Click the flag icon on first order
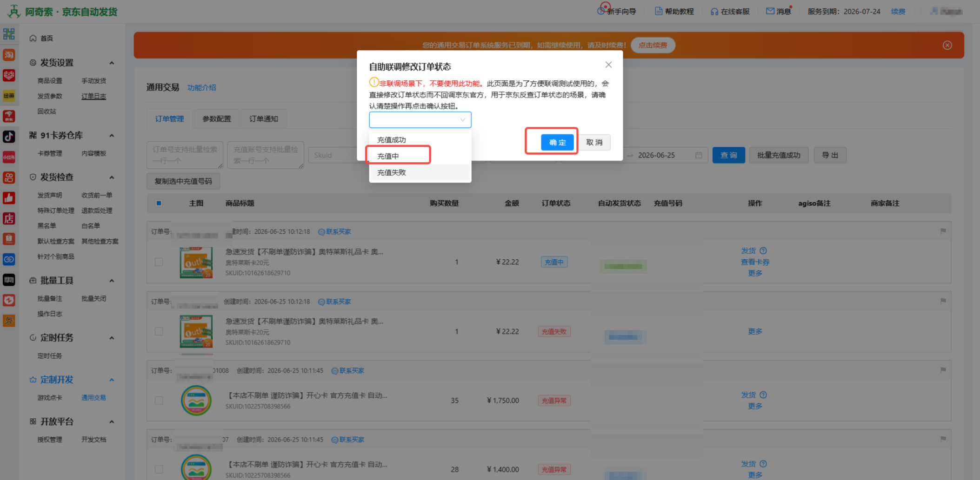Viewport: 980px width, 480px height. (943, 231)
